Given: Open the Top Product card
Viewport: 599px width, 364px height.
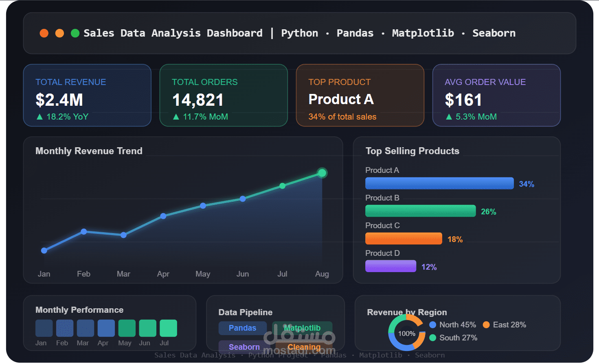Looking at the screenshot, I should pos(360,95).
